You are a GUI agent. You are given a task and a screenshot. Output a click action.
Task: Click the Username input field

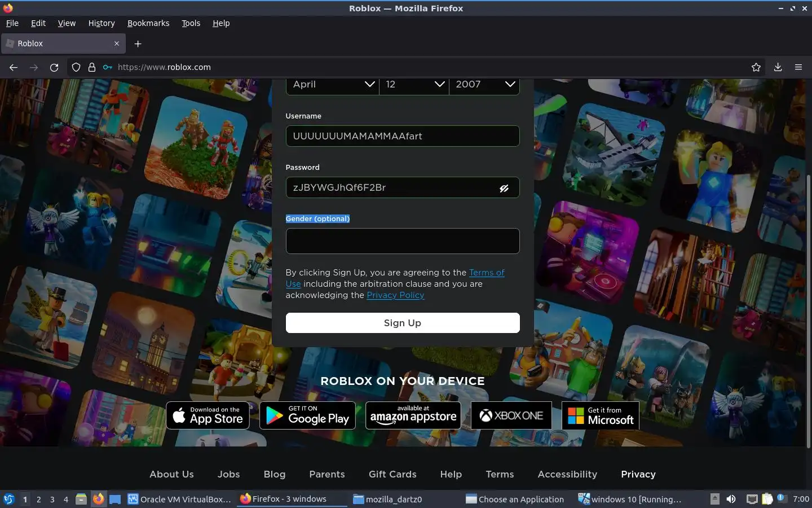(x=403, y=136)
